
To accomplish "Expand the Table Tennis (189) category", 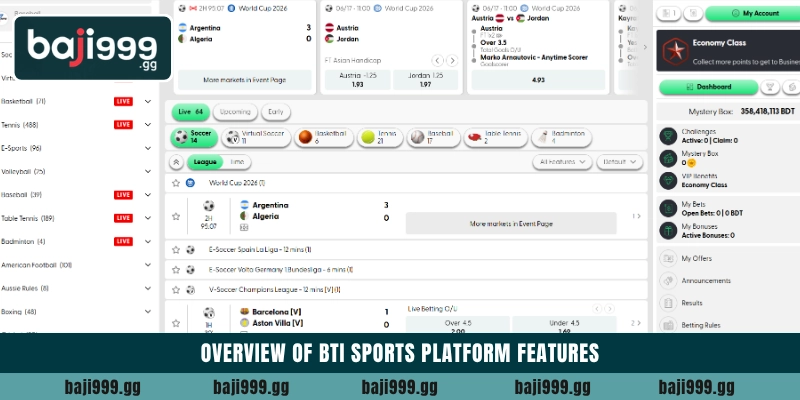I will [147, 218].
